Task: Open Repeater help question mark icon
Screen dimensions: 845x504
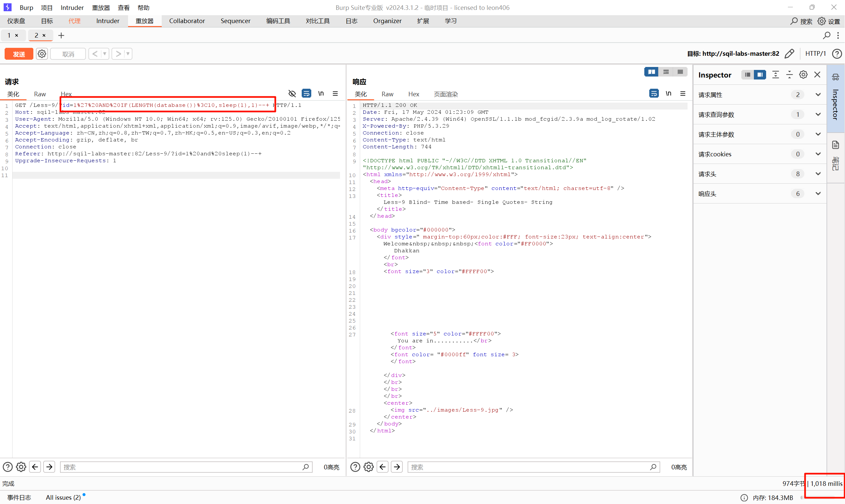Action: pos(837,54)
